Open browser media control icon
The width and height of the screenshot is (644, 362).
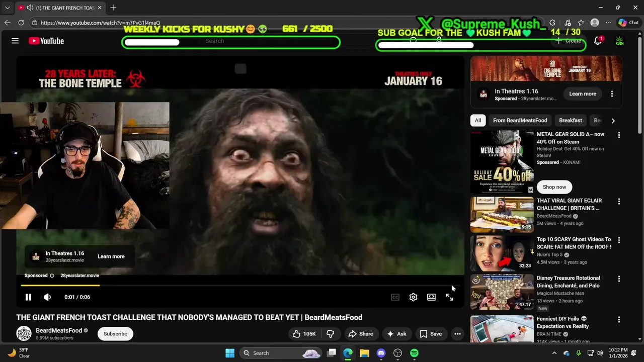568,23
